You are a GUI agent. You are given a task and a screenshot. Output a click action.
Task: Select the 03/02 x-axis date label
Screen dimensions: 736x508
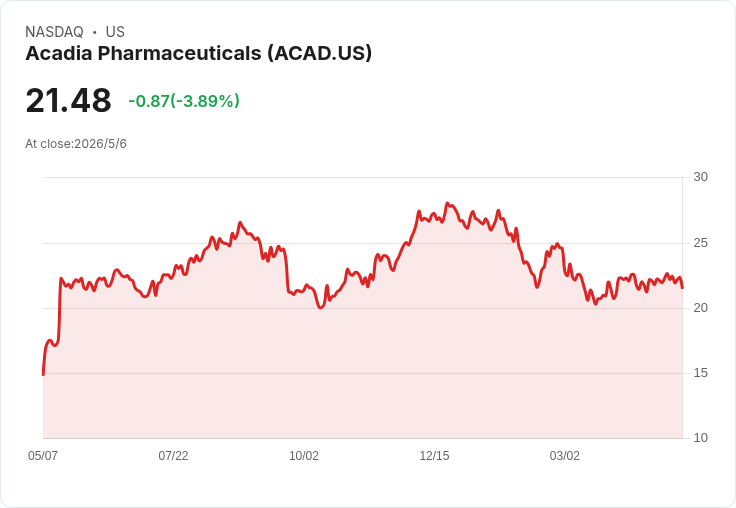point(565,455)
